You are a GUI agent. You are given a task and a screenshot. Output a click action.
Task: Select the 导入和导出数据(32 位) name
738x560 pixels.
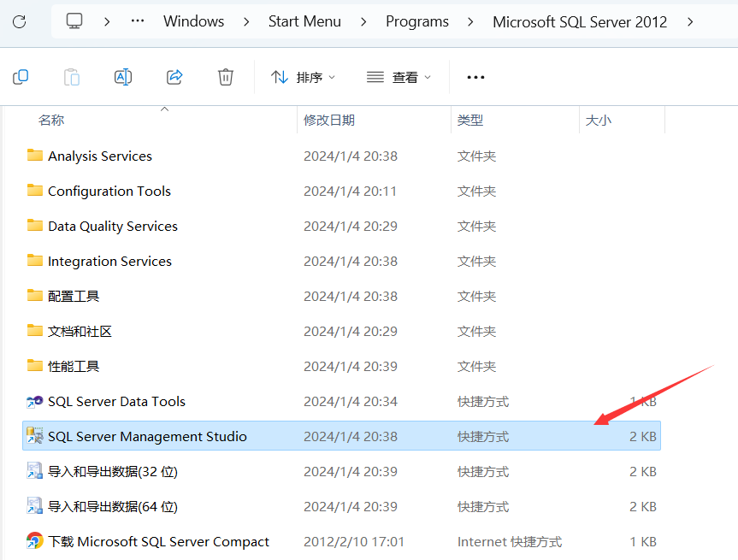coord(113,472)
